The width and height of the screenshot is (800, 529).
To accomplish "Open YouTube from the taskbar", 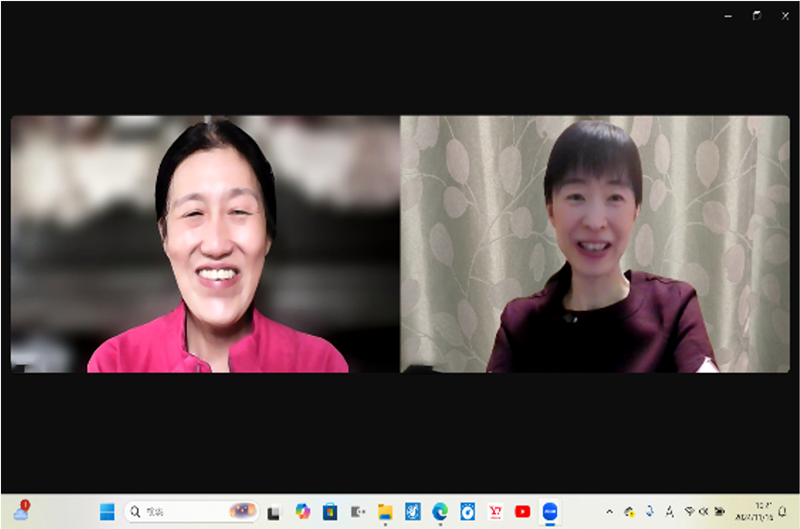I will 522,512.
